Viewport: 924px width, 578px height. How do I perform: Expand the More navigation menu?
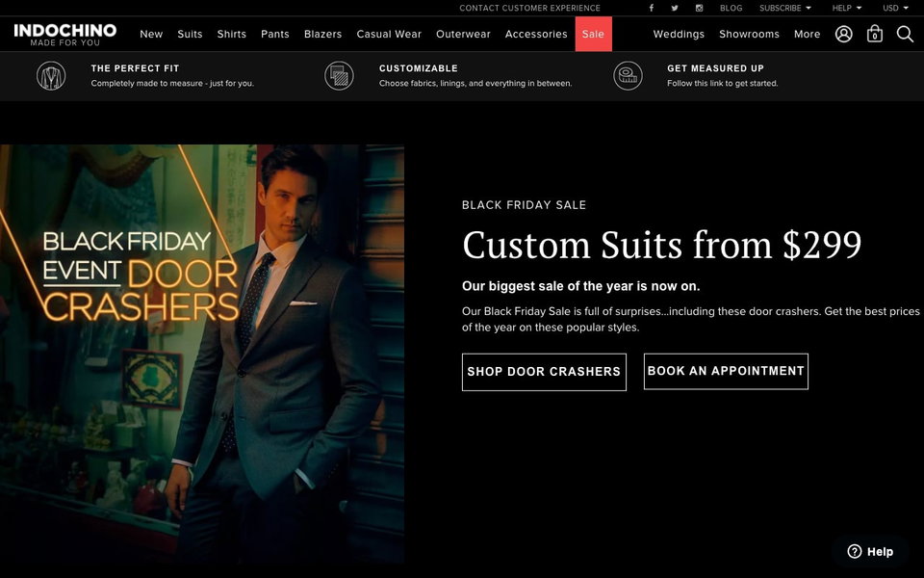[x=807, y=35]
